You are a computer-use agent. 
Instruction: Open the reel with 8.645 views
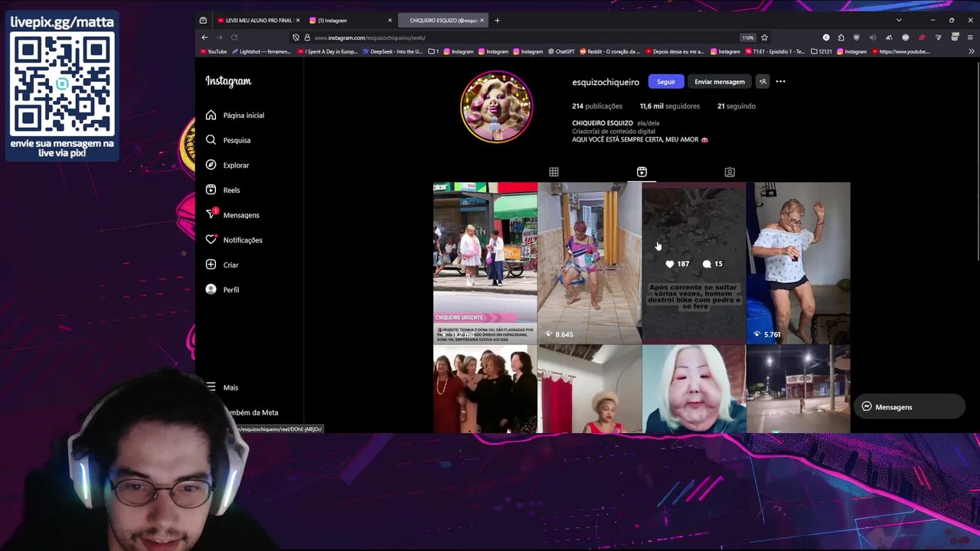[x=590, y=262]
